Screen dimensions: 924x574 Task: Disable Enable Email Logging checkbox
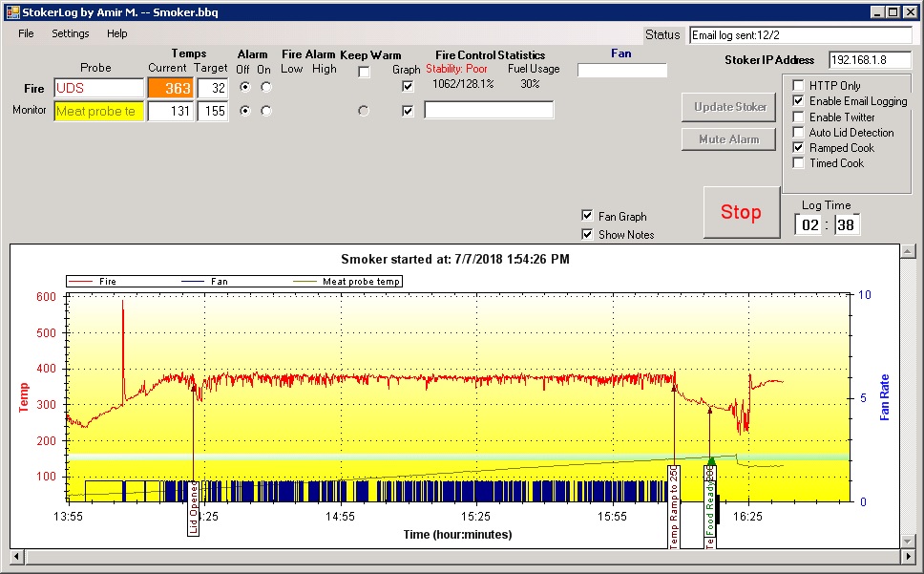tap(799, 101)
